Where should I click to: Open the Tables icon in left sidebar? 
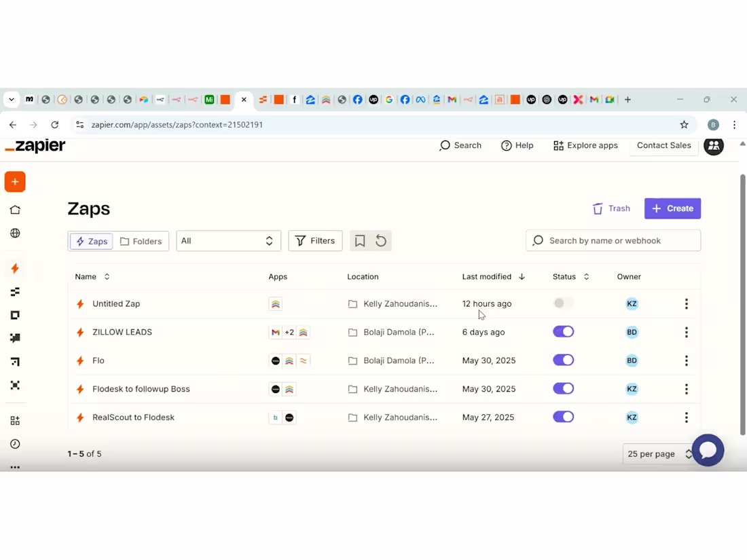pos(15,292)
